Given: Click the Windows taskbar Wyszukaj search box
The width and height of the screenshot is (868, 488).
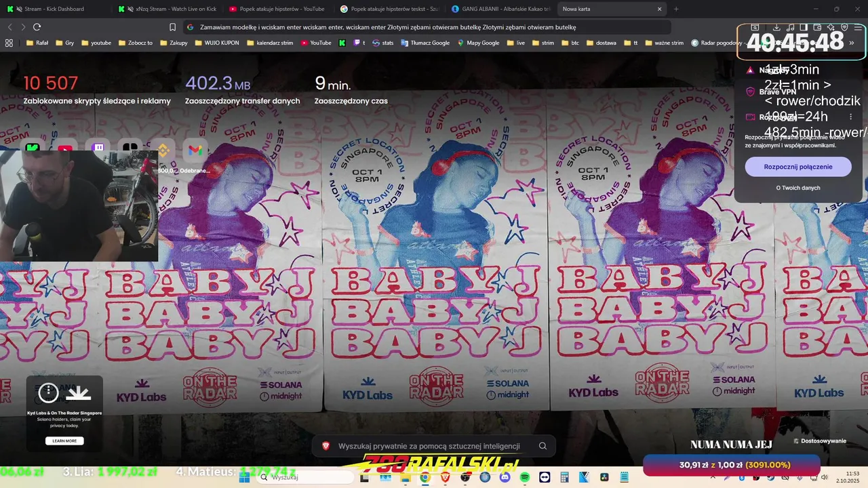Looking at the screenshot, I should pos(304,477).
